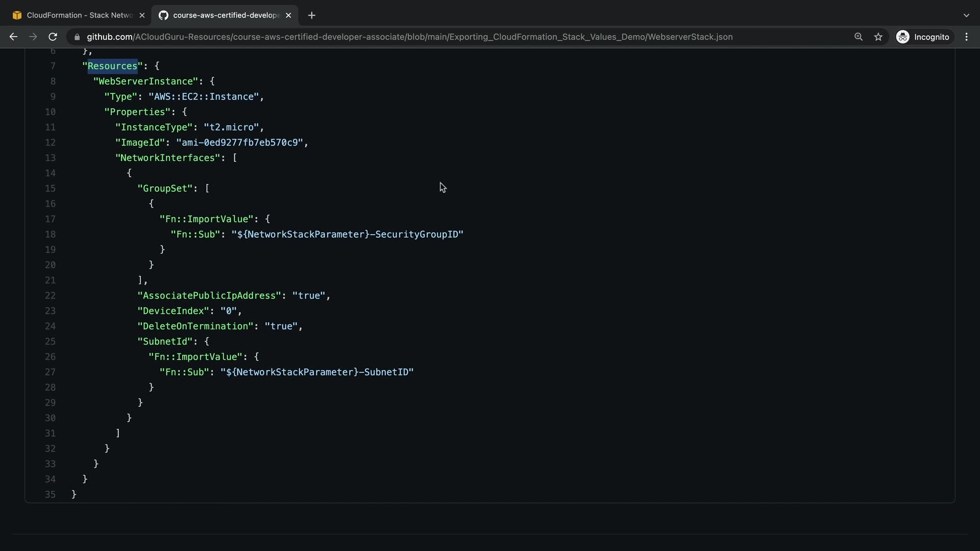This screenshot has width=980, height=551.
Task: Open a new browser tab
Action: click(x=312, y=15)
